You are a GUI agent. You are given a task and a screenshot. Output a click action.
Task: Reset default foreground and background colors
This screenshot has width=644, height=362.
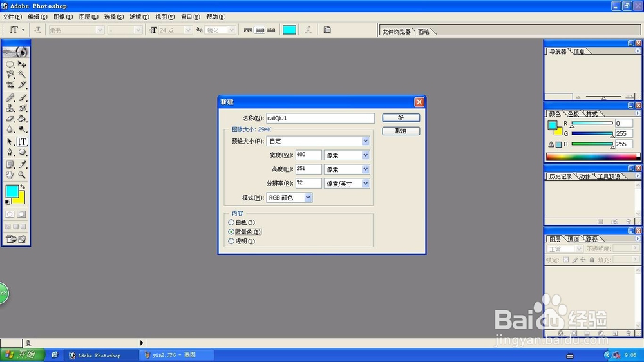tap(7, 202)
